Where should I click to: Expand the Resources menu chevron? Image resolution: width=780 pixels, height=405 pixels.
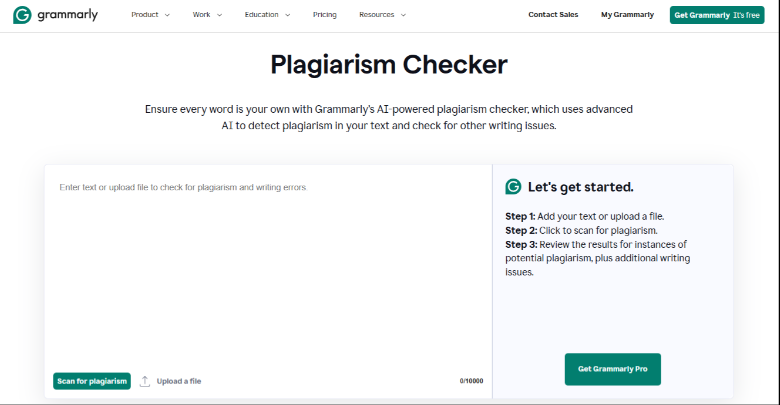pyautogui.click(x=403, y=15)
